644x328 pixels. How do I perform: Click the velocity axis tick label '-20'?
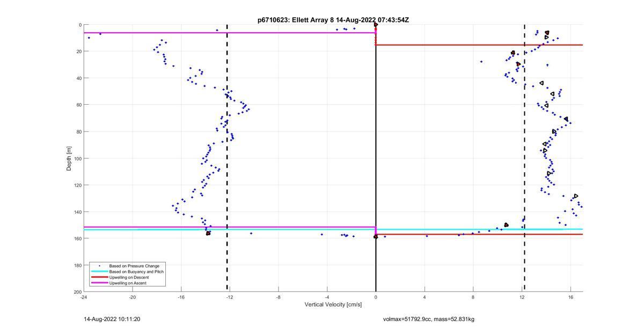[x=133, y=297]
